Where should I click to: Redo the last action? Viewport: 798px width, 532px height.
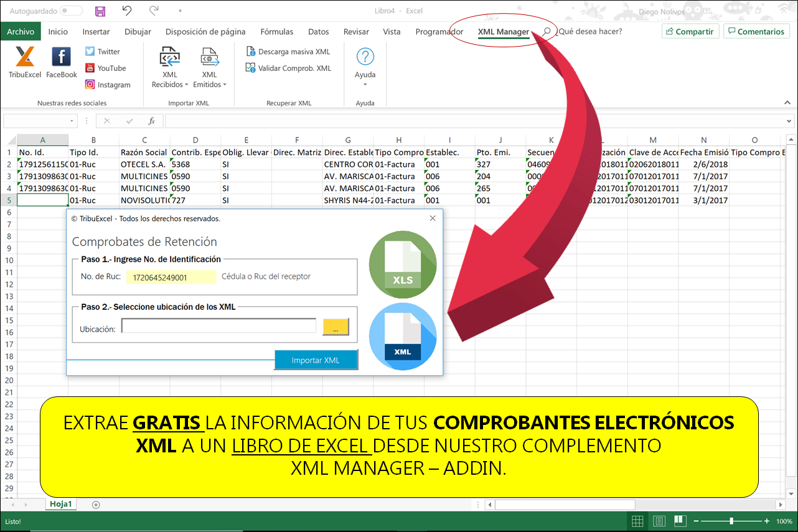[x=154, y=11]
